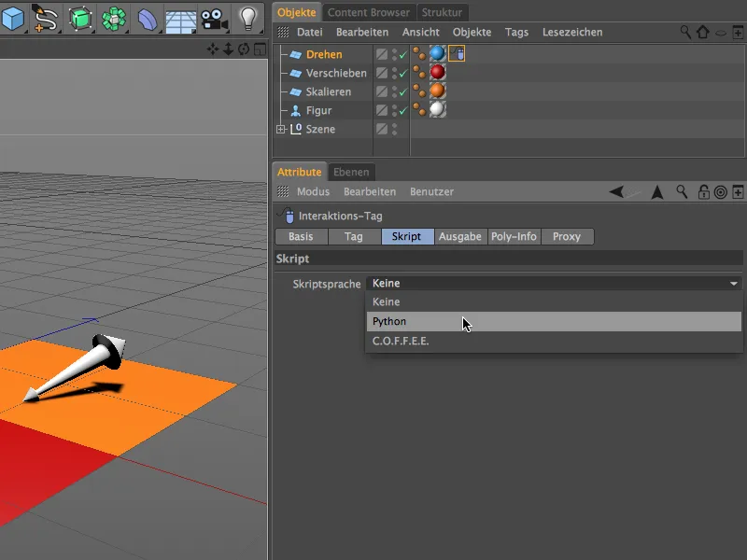747x560 pixels.
Task: Expand the Szene object hierarchy
Action: tap(281, 129)
